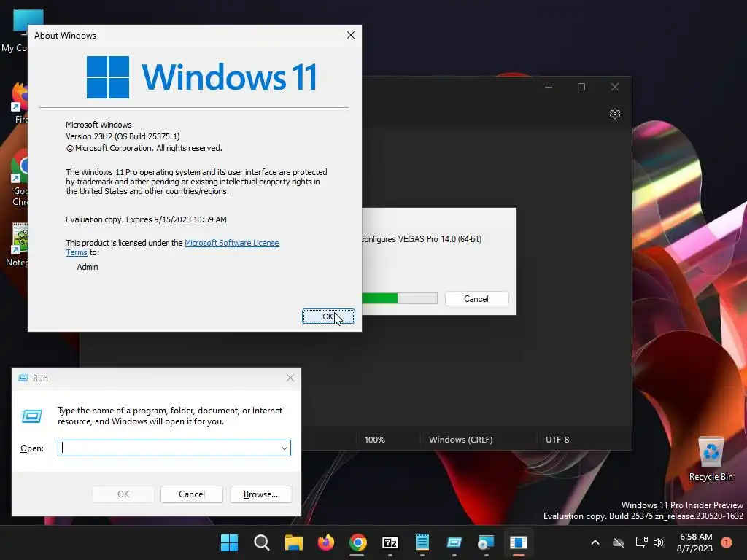Viewport: 747px width, 560px height.
Task: Open settings gear in Notepad window
Action: click(614, 114)
